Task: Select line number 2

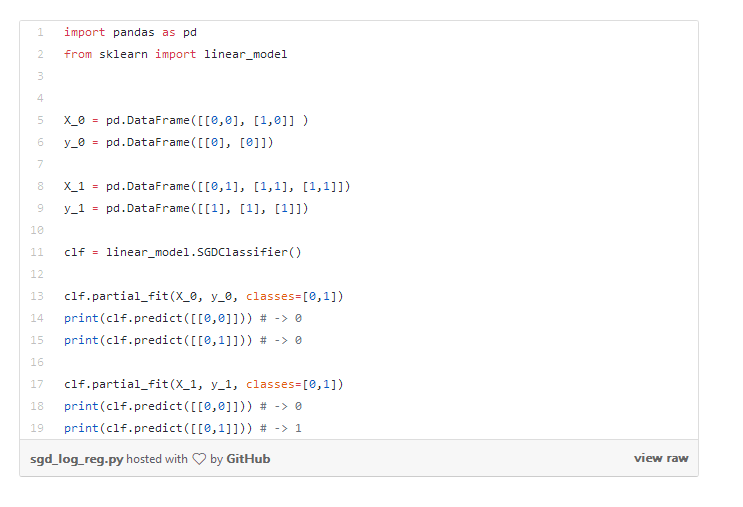Action: (40, 54)
